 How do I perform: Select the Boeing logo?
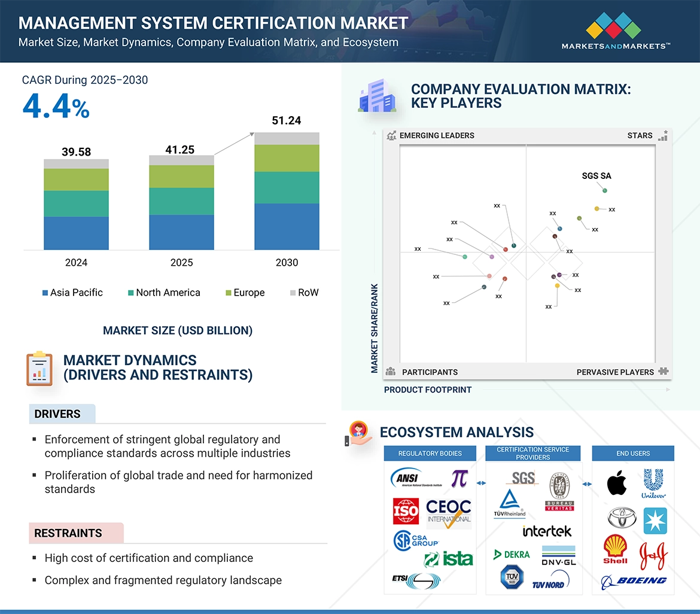pyautogui.click(x=634, y=580)
